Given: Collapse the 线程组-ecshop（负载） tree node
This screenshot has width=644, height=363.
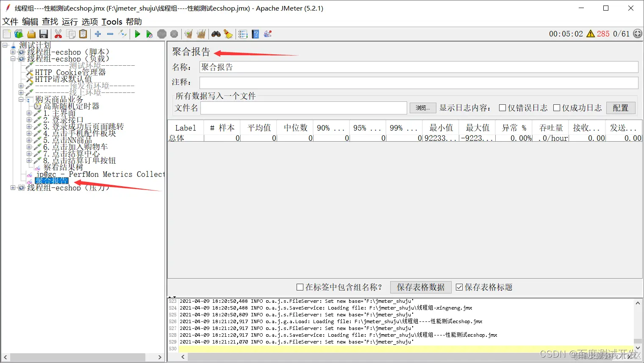Looking at the screenshot, I should click(13, 59).
